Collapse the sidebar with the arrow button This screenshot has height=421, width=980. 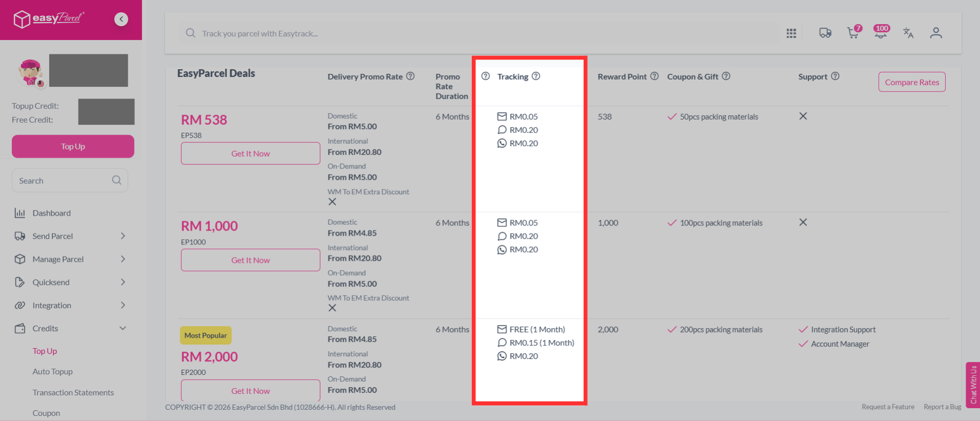(x=121, y=20)
